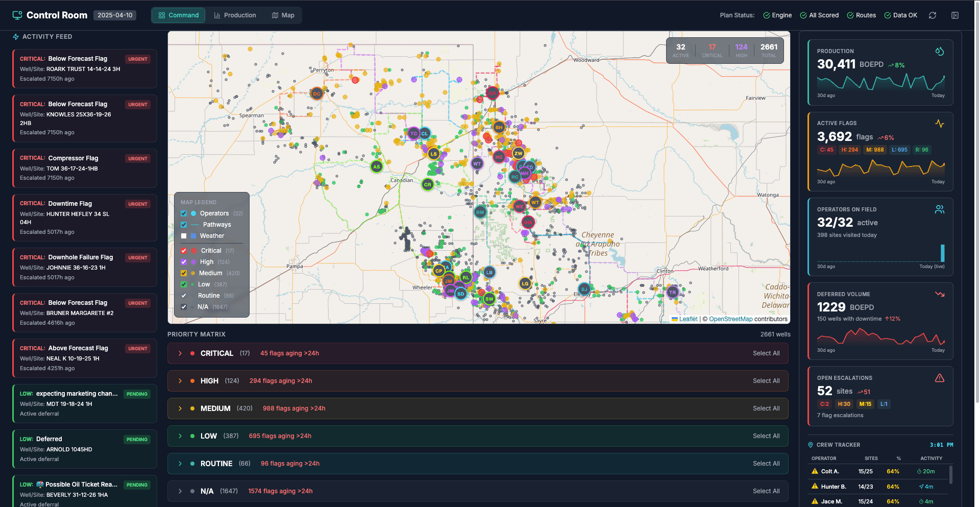Click the Engine plan status indicator
Screen dimensions: 980x507
(777, 15)
